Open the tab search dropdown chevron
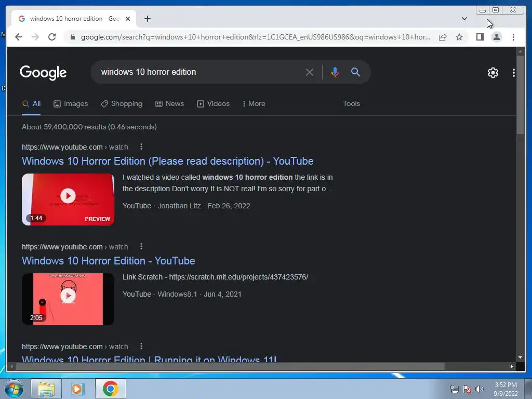The image size is (532, 399). coord(464,19)
